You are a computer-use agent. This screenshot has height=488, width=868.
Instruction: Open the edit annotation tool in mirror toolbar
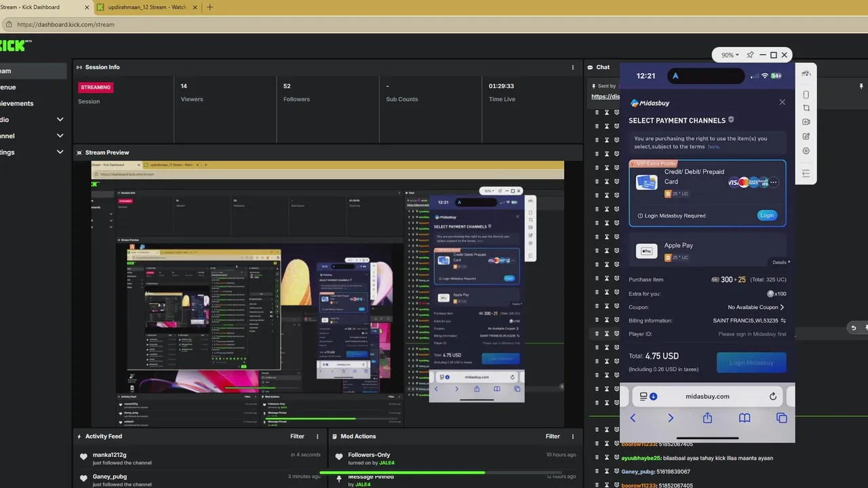[806, 136]
